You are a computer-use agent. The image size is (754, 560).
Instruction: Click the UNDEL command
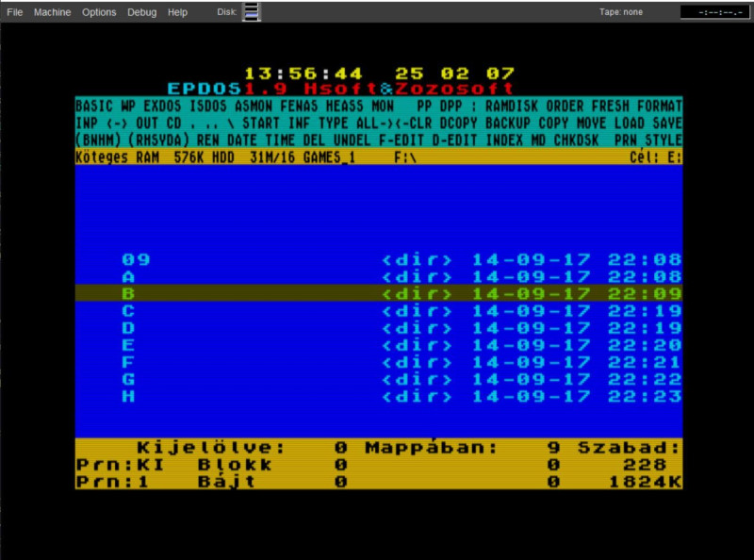352,140
